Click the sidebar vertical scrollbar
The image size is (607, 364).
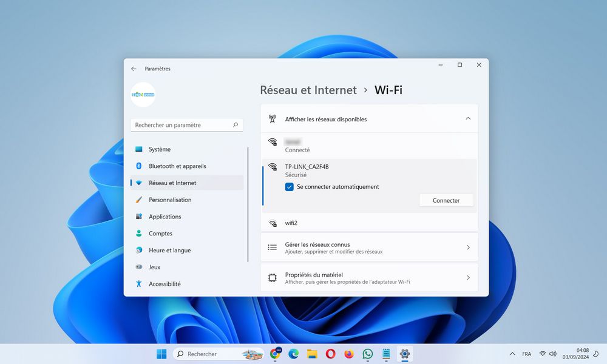coord(248,204)
